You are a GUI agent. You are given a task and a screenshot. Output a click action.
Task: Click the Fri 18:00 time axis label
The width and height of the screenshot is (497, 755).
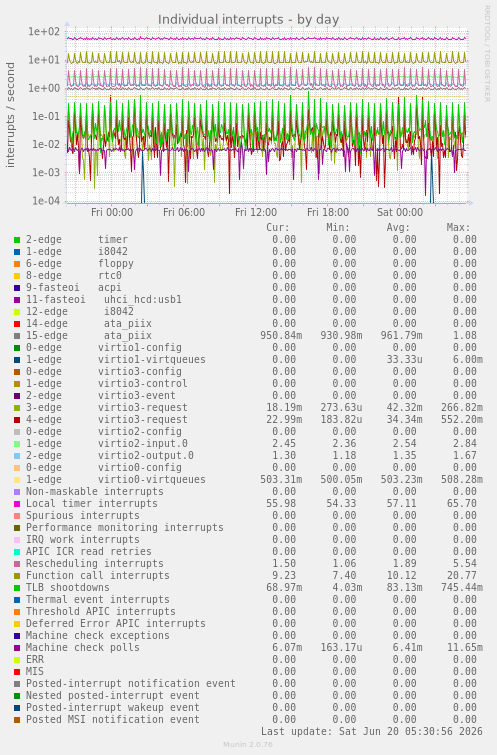(x=328, y=212)
